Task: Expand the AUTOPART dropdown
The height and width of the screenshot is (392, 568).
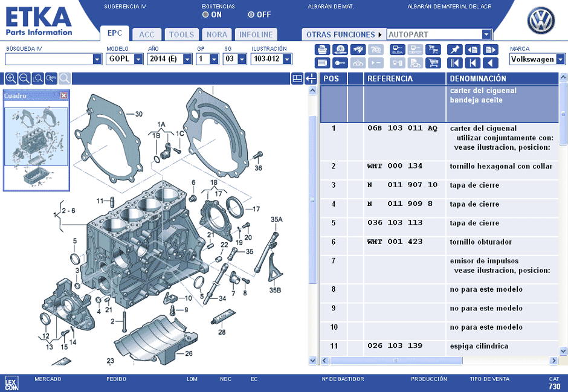Action: click(x=486, y=34)
